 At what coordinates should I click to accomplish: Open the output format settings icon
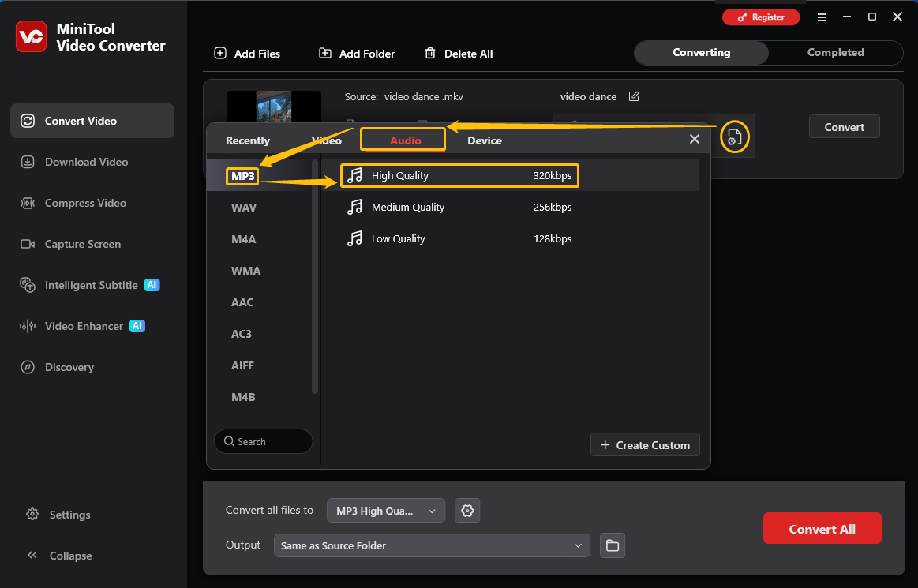pyautogui.click(x=734, y=137)
